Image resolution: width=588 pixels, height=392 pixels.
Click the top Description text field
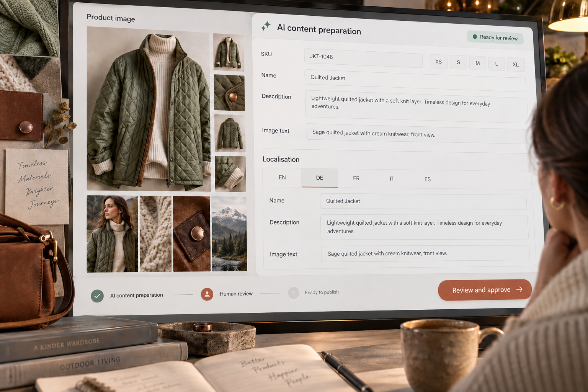pyautogui.click(x=416, y=106)
